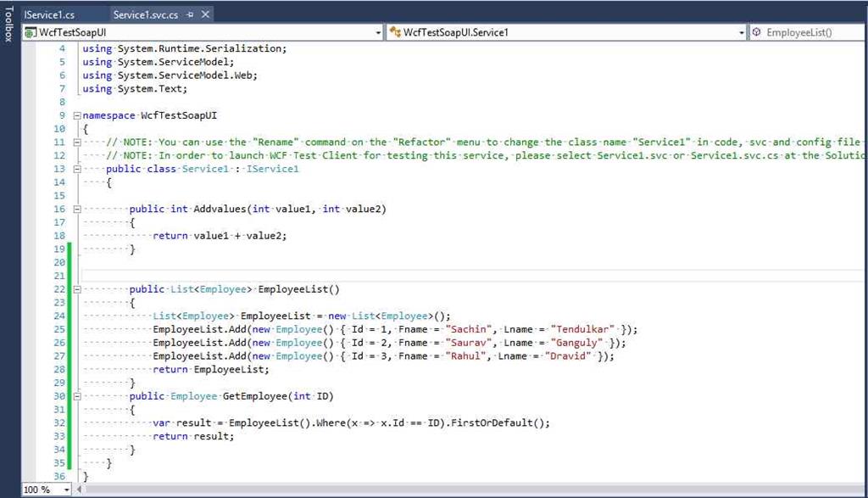Click the horizontal scrollbar left arrow
The image size is (868, 498).
point(81,490)
